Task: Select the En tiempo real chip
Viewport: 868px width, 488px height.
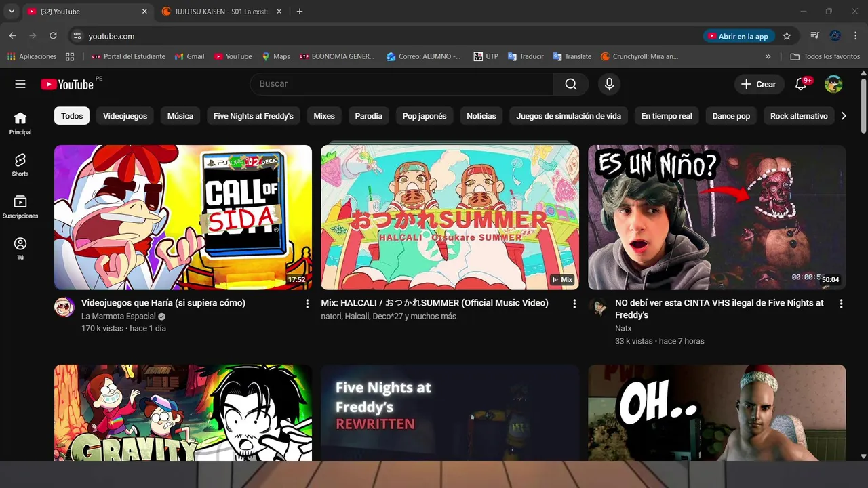Action: click(x=667, y=116)
